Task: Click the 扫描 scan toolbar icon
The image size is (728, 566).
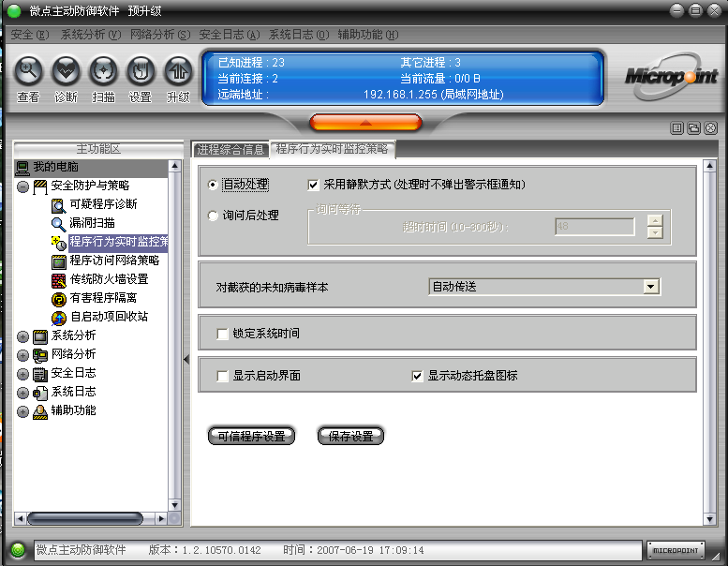Action: tap(103, 71)
